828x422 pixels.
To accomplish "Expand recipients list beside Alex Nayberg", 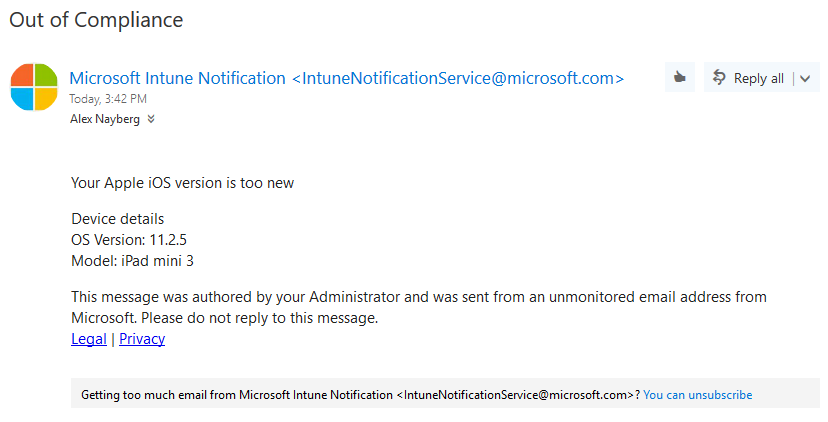I will (x=151, y=119).
